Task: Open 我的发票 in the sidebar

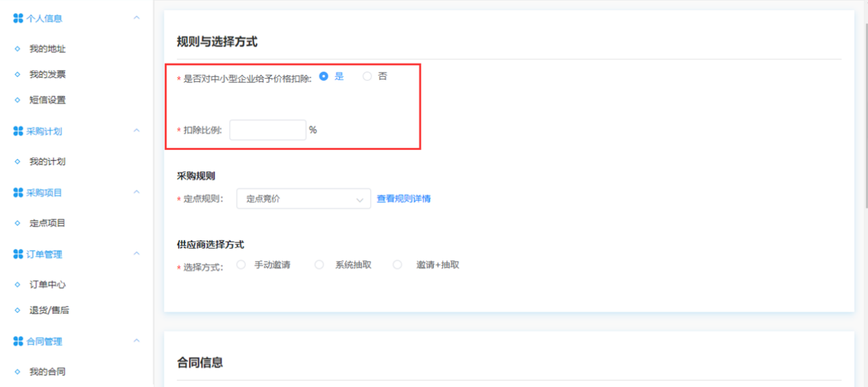Action: tap(47, 75)
